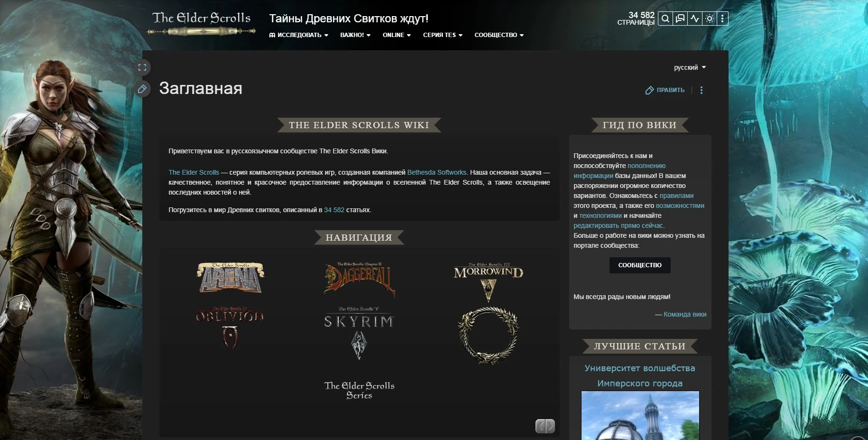The image size is (868, 440).
Task: Click the 'ГИД ПО ВИКИ' heading
Action: click(640, 125)
